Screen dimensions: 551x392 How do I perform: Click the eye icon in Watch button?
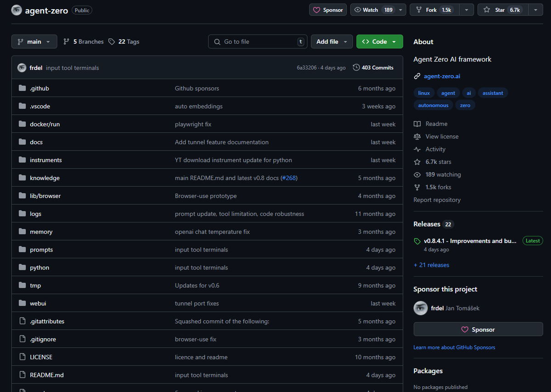coord(358,10)
